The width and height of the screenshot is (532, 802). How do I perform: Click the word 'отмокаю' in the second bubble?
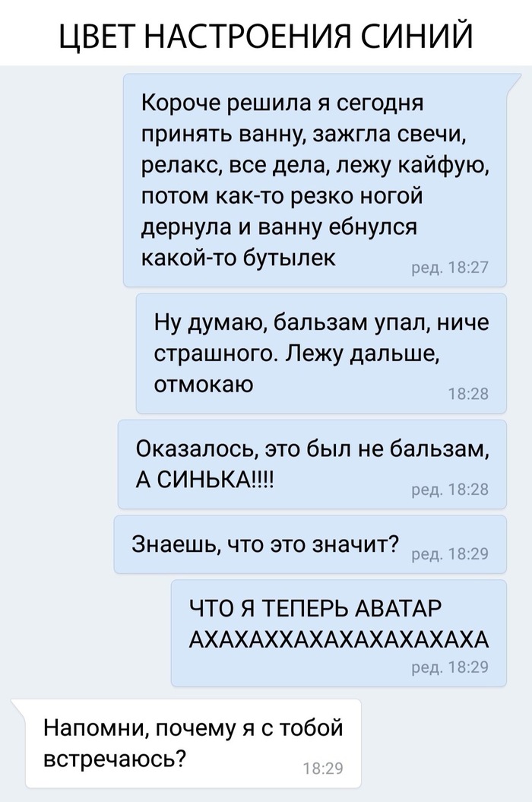click(x=204, y=384)
